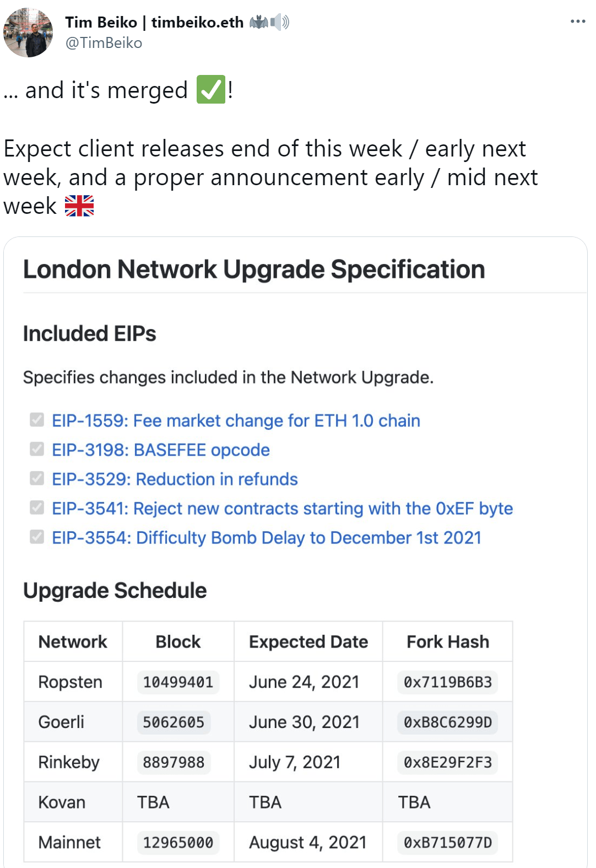Open EIP-1559 Fee market change link
This screenshot has width=596, height=868.
[236, 420]
